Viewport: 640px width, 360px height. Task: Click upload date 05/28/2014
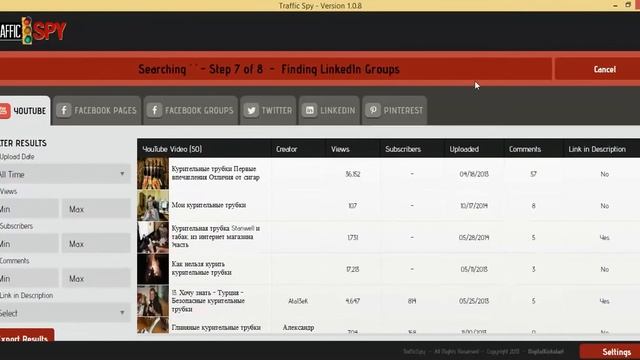point(474,238)
